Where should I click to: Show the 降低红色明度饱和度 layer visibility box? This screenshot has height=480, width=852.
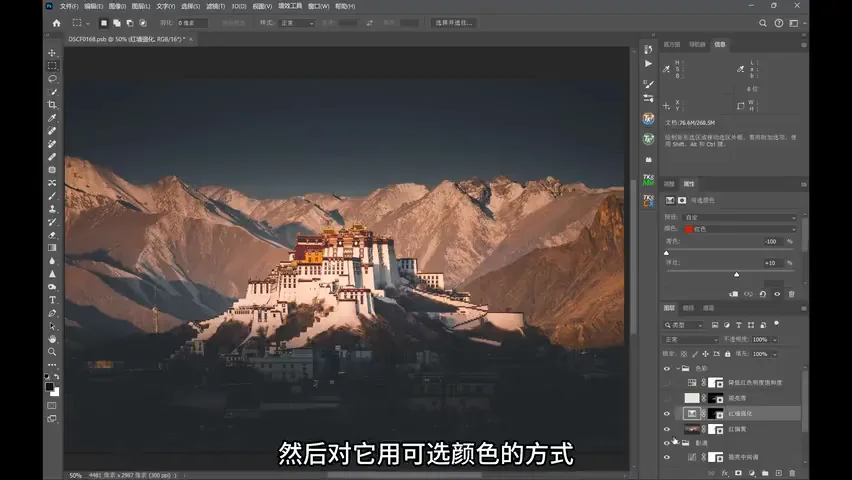pos(667,383)
